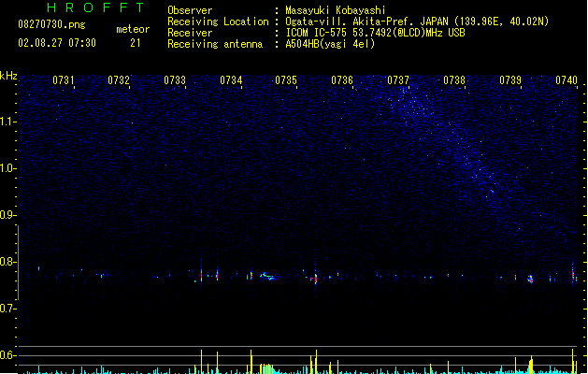Viewport: 588px width, 374px height.
Task: Click the 0.9 kHz axis label
Action: coord(7,215)
